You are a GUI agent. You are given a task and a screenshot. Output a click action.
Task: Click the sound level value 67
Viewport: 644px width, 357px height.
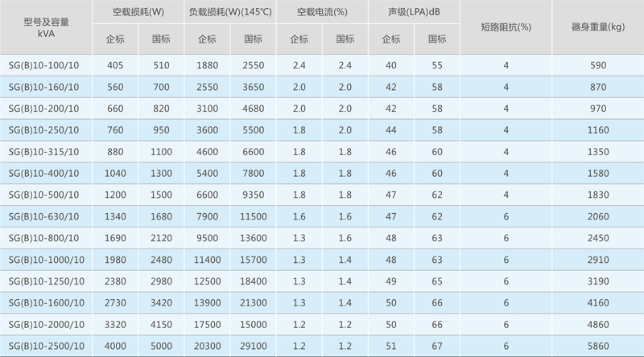[437, 345]
